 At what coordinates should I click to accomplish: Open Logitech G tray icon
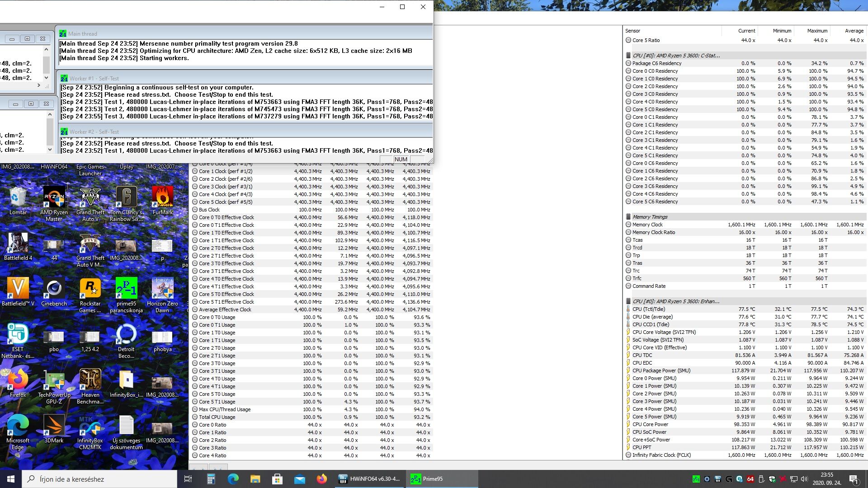point(729,479)
